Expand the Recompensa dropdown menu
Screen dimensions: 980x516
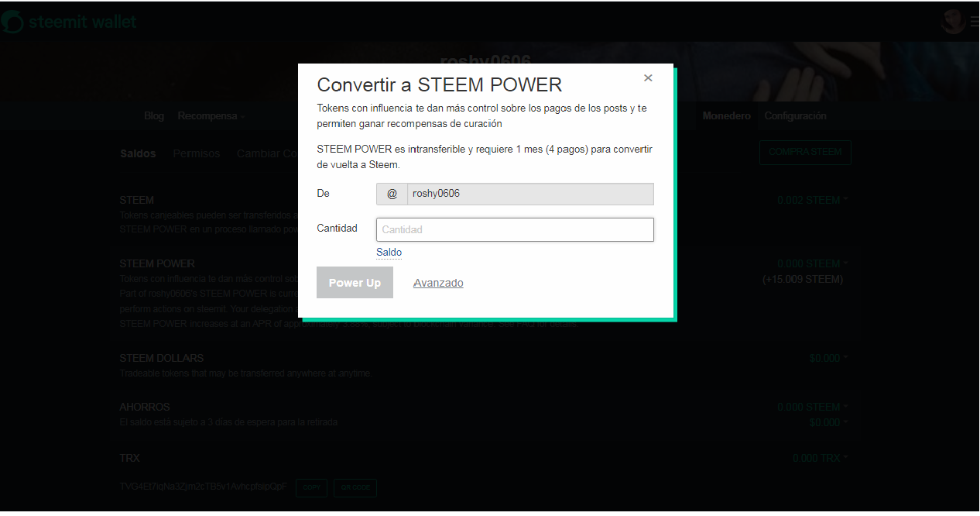[211, 116]
